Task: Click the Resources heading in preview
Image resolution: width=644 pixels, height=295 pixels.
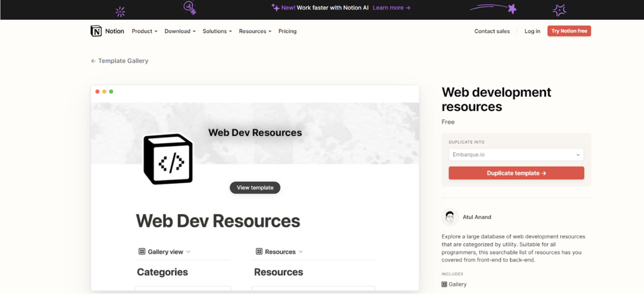Action: point(278,272)
